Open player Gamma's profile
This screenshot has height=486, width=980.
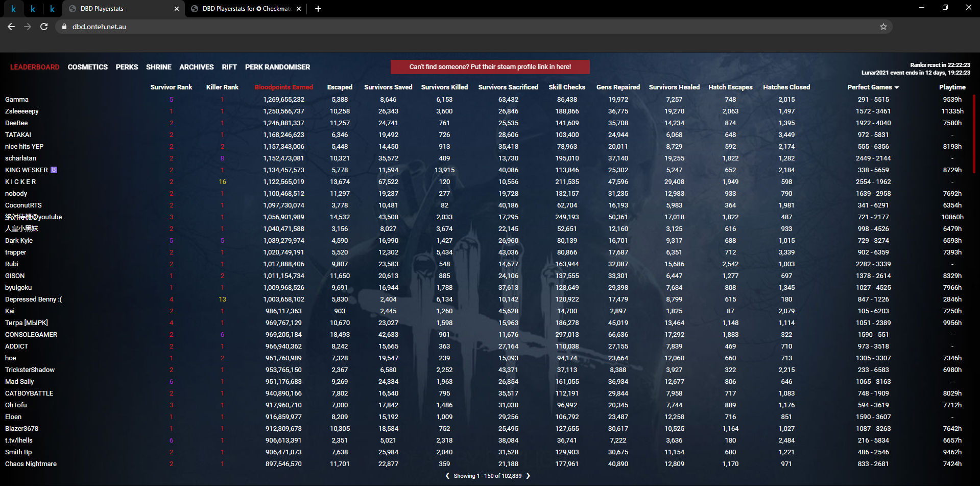pos(17,100)
